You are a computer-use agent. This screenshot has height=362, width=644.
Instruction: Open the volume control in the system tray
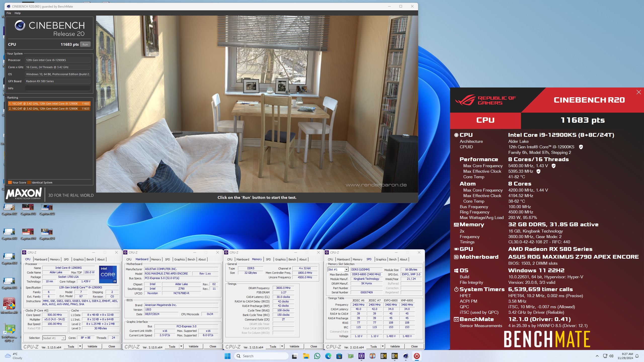pyautogui.click(x=611, y=356)
